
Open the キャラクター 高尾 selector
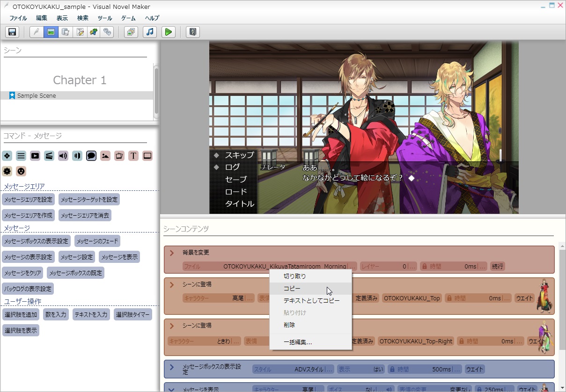point(219,298)
